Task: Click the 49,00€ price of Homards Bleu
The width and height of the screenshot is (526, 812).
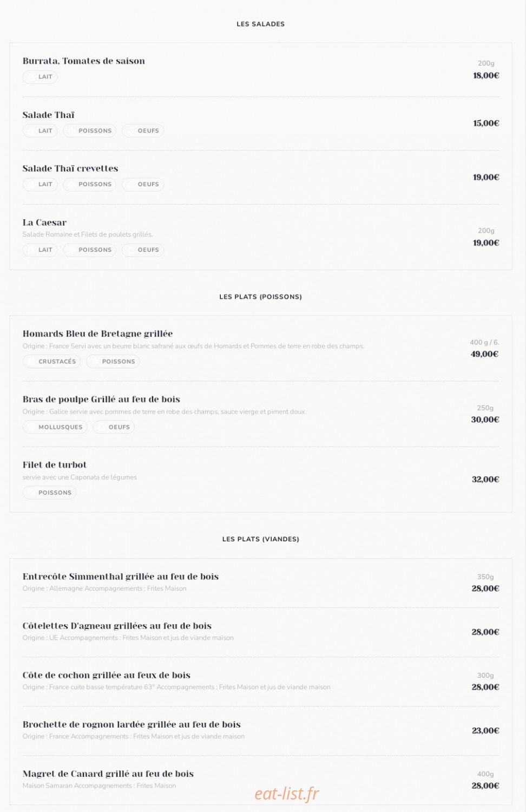Action: pyautogui.click(x=485, y=354)
